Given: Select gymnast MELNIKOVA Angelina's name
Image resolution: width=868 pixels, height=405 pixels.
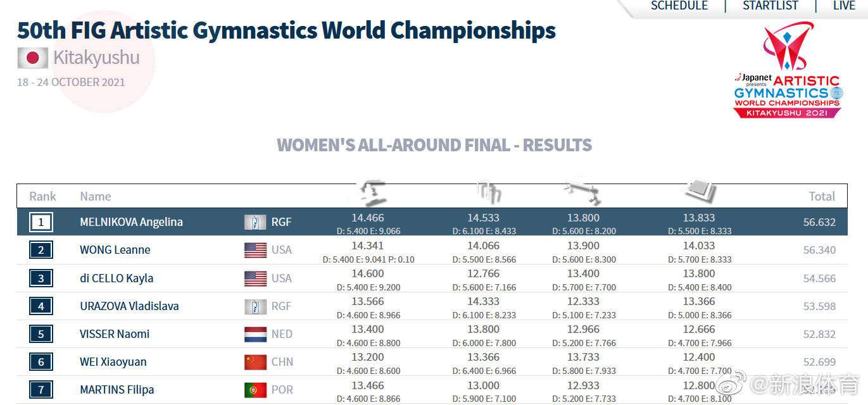Looking at the screenshot, I should 131,222.
